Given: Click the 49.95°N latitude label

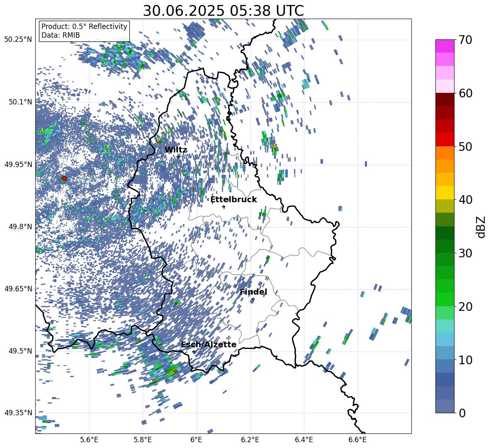Looking at the screenshot, I should point(18,165).
